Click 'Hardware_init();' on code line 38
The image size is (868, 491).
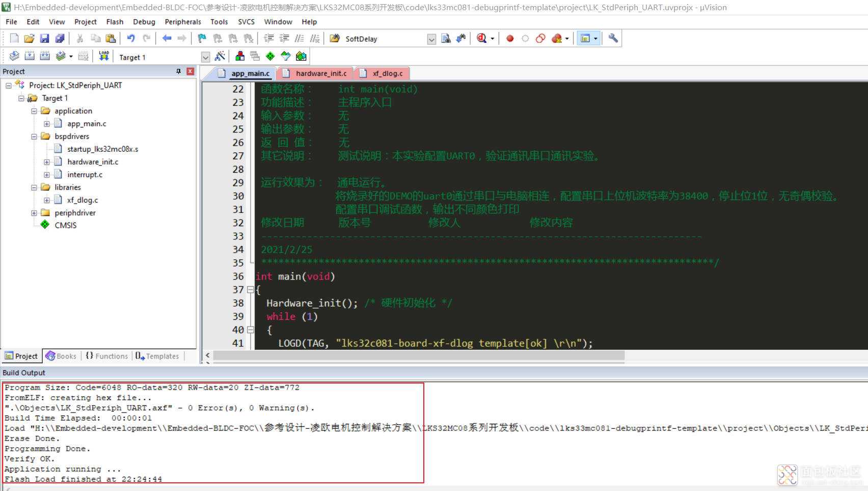[312, 303]
